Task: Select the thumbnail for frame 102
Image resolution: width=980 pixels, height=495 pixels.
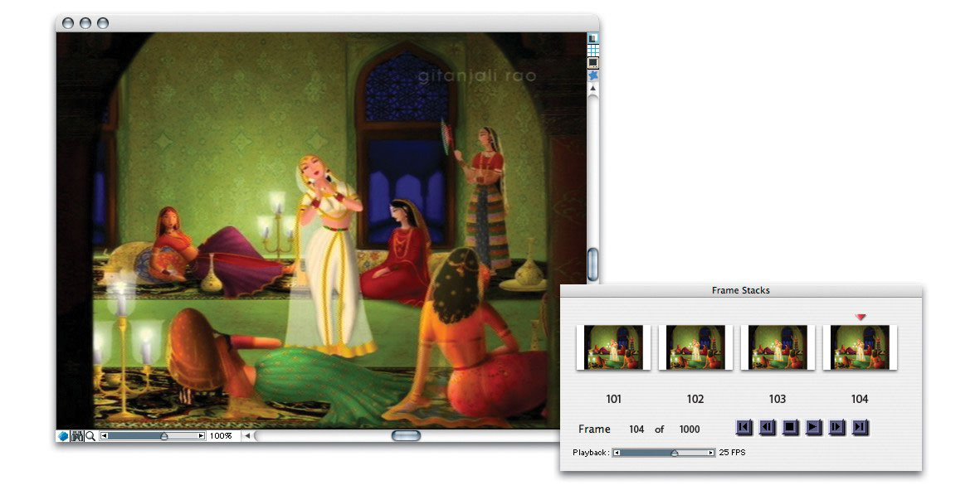Action: click(695, 348)
